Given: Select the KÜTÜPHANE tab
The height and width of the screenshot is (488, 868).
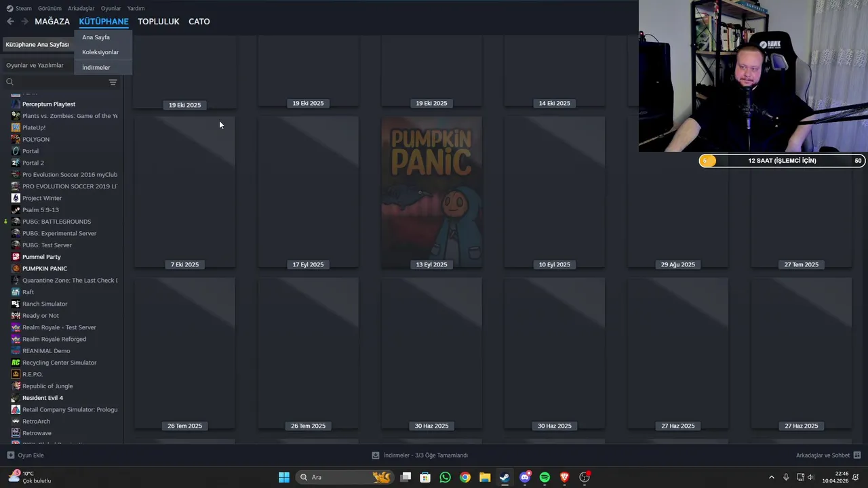Looking at the screenshot, I should click(x=104, y=22).
